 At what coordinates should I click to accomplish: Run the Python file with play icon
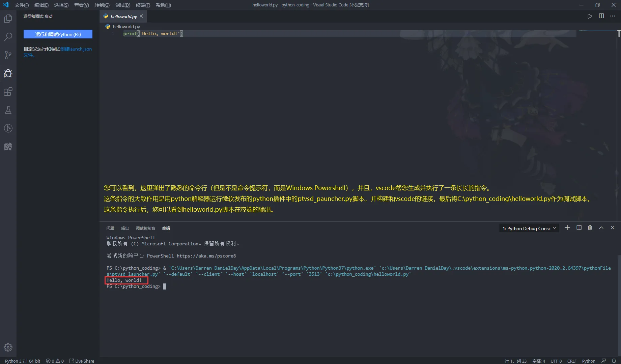point(590,16)
